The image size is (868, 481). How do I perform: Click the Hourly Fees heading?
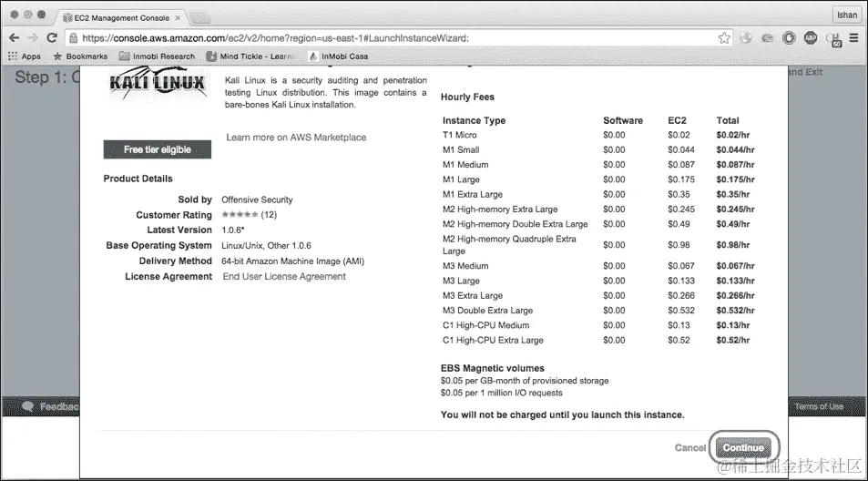pyautogui.click(x=467, y=97)
